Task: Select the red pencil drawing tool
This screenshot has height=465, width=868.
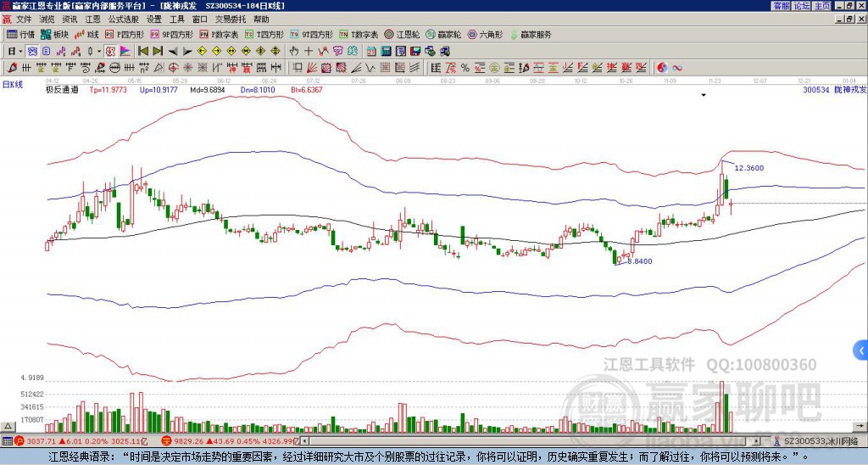Action: pyautogui.click(x=12, y=68)
